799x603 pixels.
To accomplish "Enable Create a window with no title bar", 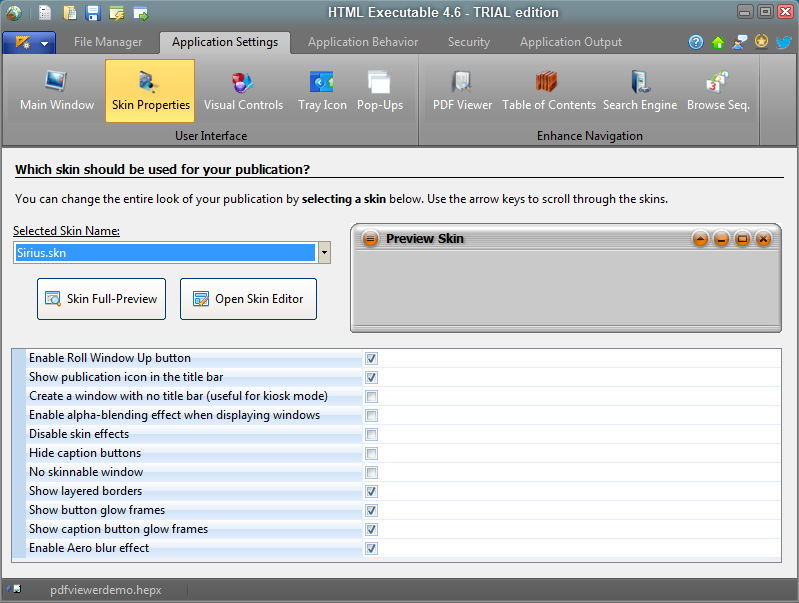I will (x=371, y=396).
